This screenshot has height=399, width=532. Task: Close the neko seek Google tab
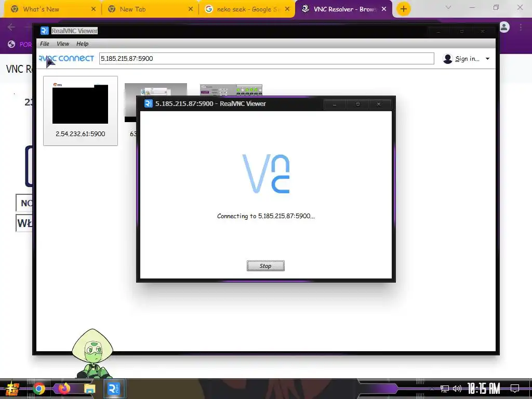(287, 9)
